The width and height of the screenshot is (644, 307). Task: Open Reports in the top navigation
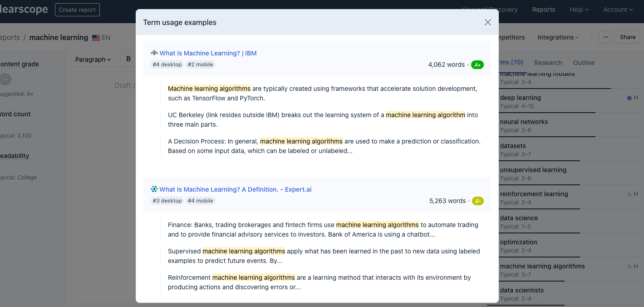(543, 10)
